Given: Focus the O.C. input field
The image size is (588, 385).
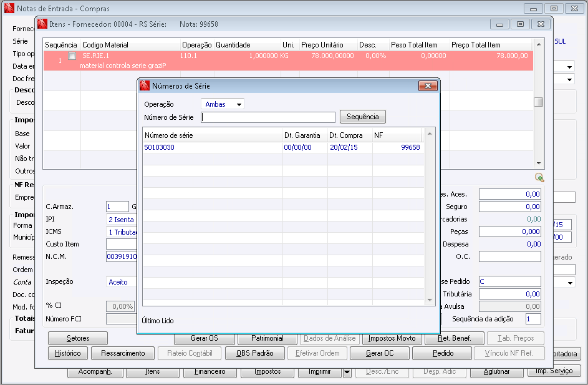Looking at the screenshot, I should point(510,256).
